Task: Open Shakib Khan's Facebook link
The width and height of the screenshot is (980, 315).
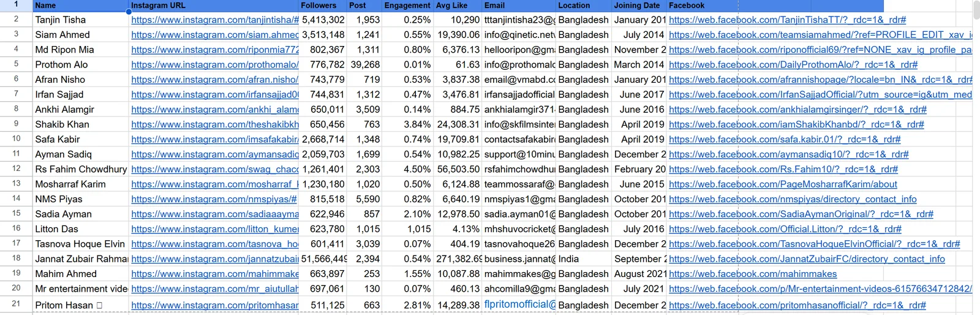Action: [796, 124]
